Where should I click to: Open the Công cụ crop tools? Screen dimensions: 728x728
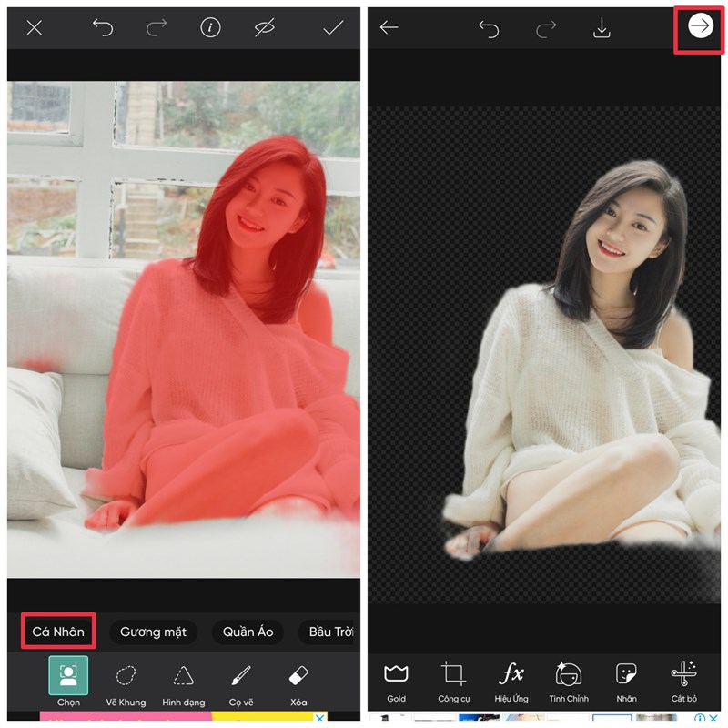[453, 682]
